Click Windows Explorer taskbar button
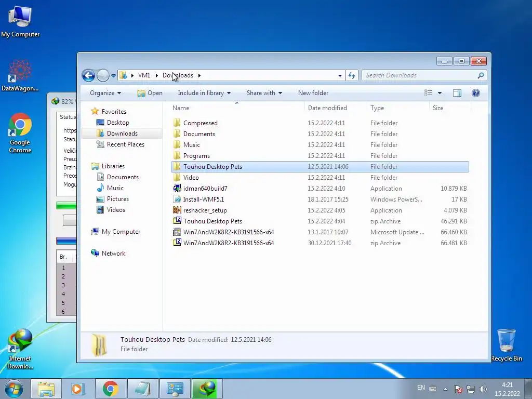Viewport: 532px width, 399px height. tap(46, 389)
